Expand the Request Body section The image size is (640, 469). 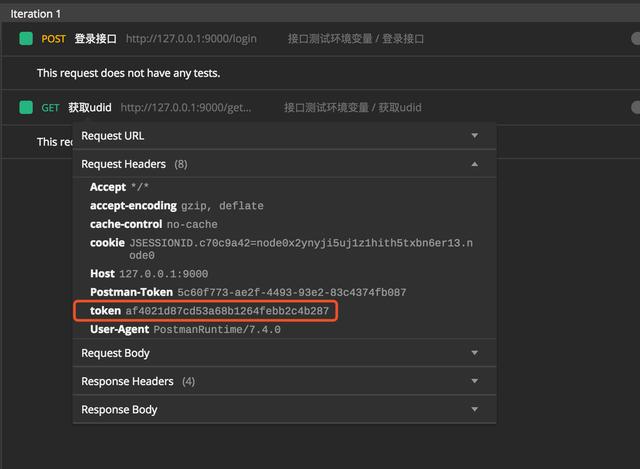[284, 353]
